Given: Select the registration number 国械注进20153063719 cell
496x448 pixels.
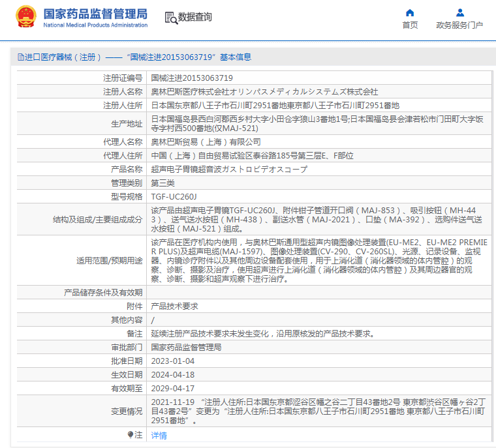Looking at the screenshot, I should [192, 78].
